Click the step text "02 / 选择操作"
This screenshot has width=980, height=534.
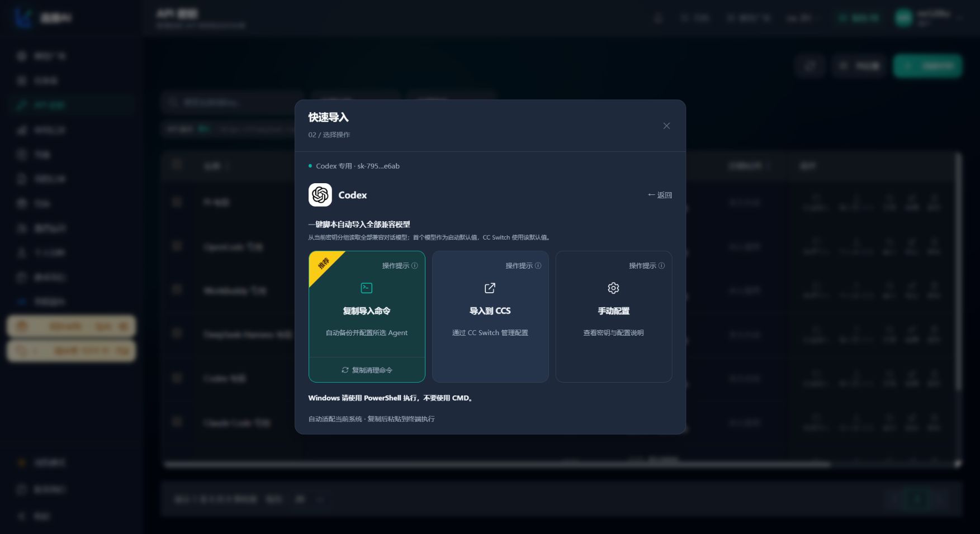pyautogui.click(x=329, y=135)
